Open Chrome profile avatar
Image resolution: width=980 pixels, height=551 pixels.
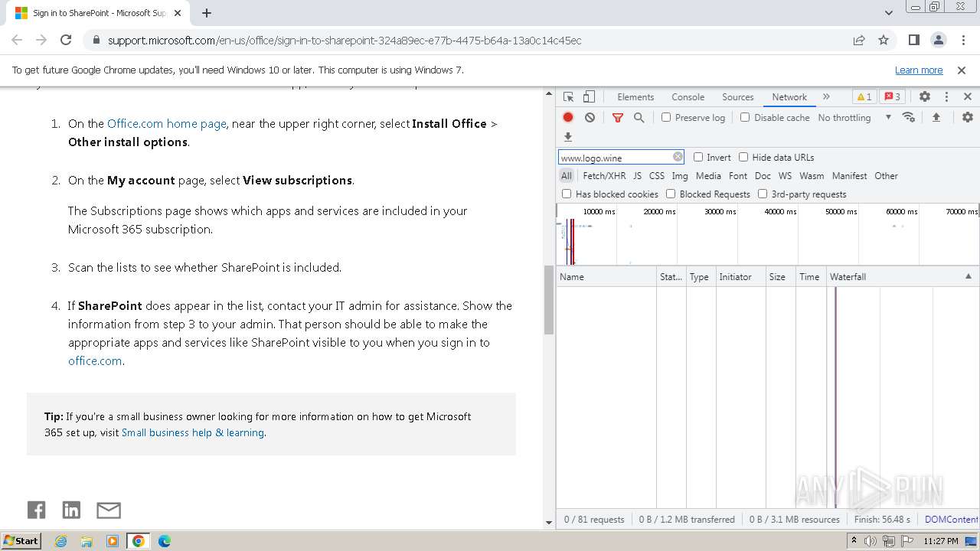(938, 41)
